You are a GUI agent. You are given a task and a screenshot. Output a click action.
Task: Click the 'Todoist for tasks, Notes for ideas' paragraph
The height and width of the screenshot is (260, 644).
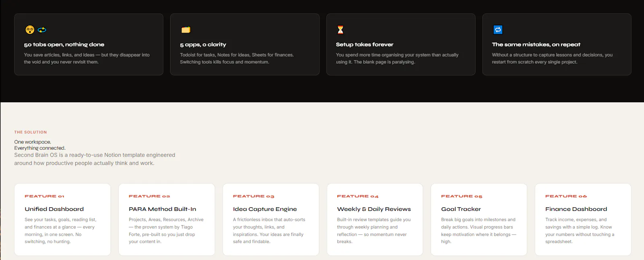point(237,58)
